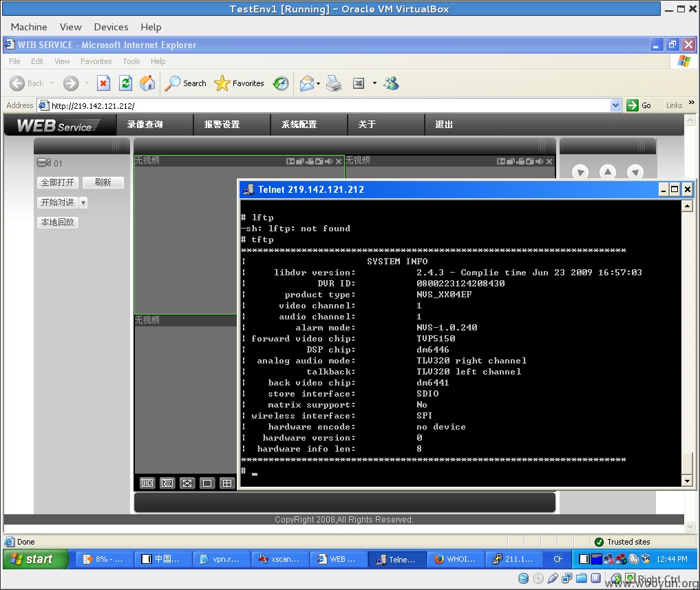This screenshot has width=700, height=590.
Task: Refresh the page in Internet Explorer
Action: pyautogui.click(x=126, y=83)
